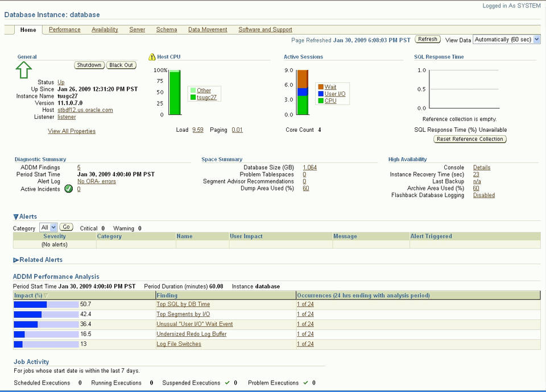Click Reset Reference Collection
The image size is (546, 392).
pyautogui.click(x=470, y=139)
